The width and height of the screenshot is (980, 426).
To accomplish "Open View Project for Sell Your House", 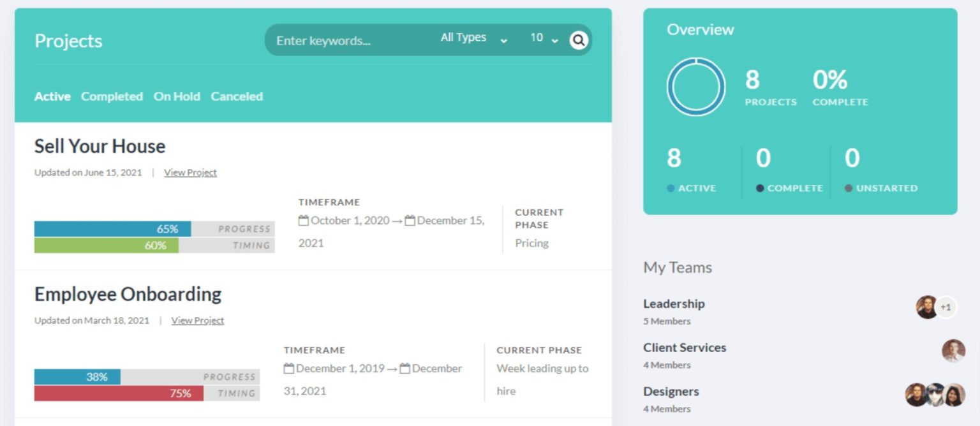I will click(190, 172).
